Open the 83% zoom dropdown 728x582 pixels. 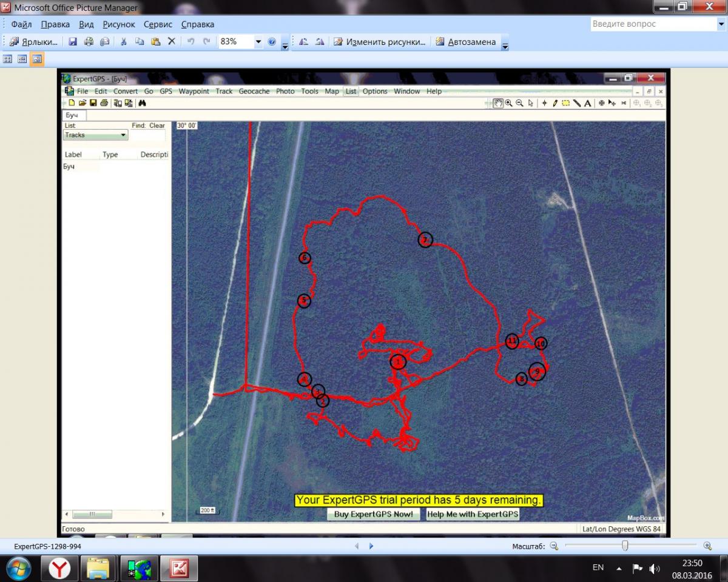[x=258, y=42]
